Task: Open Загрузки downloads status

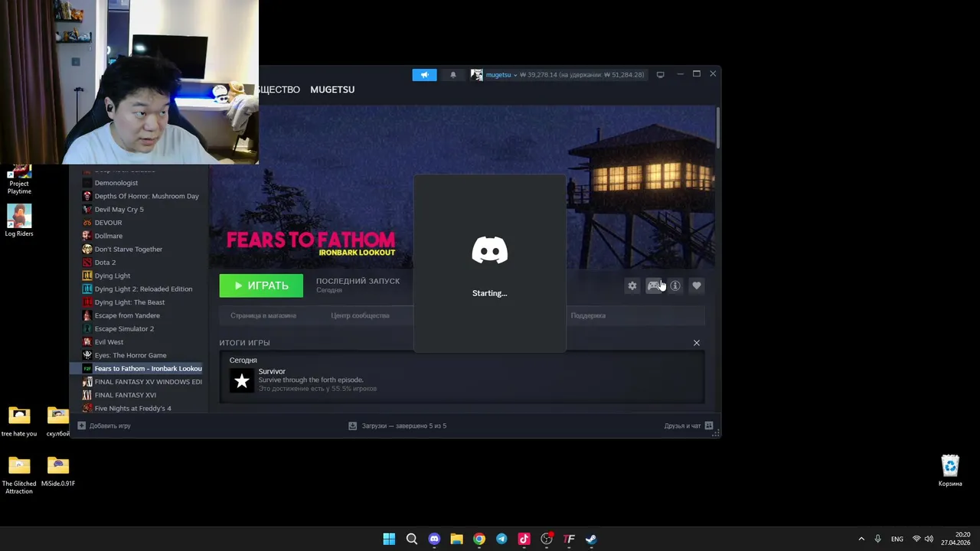Action: coord(397,425)
